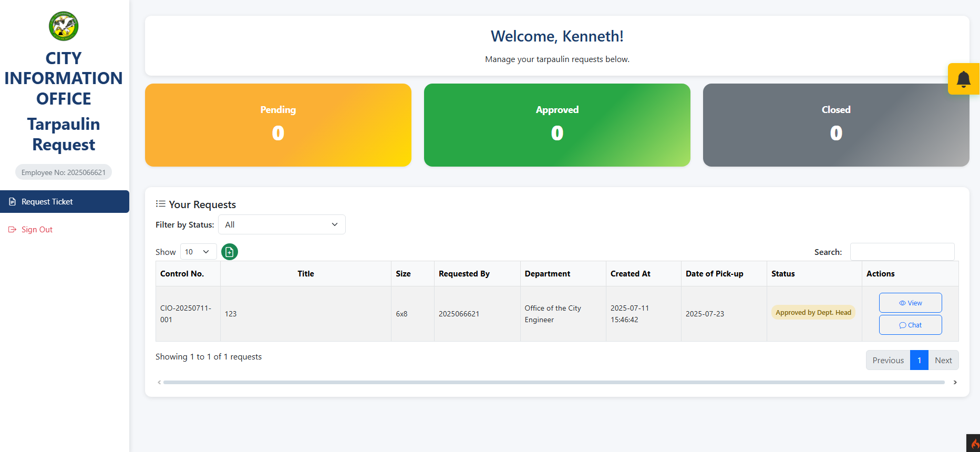
Task: Select page 1 in pagination
Action: click(x=919, y=360)
